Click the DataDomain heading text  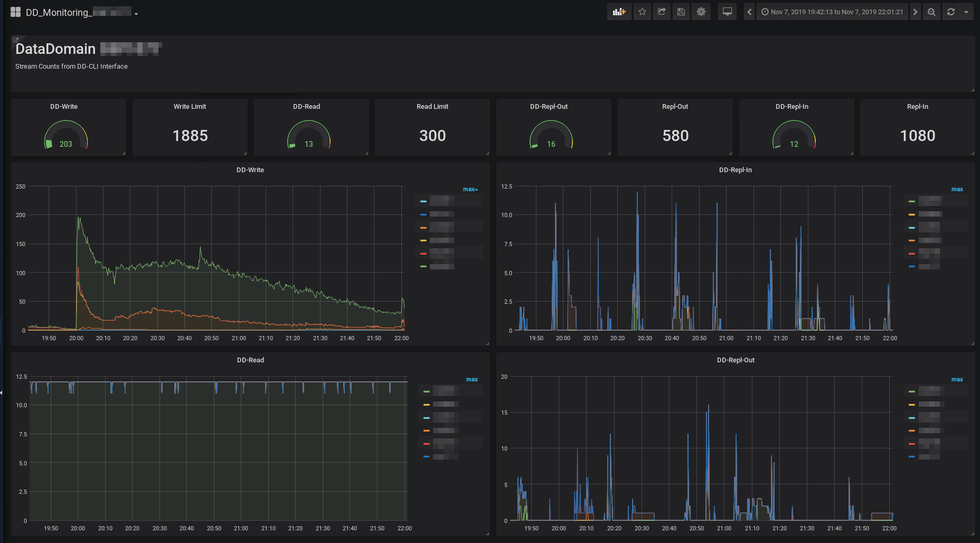point(55,49)
